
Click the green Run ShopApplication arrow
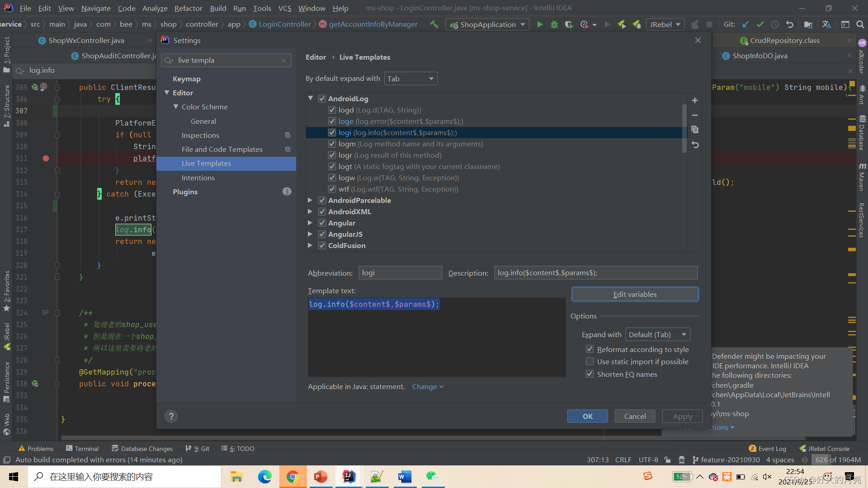pos(540,24)
